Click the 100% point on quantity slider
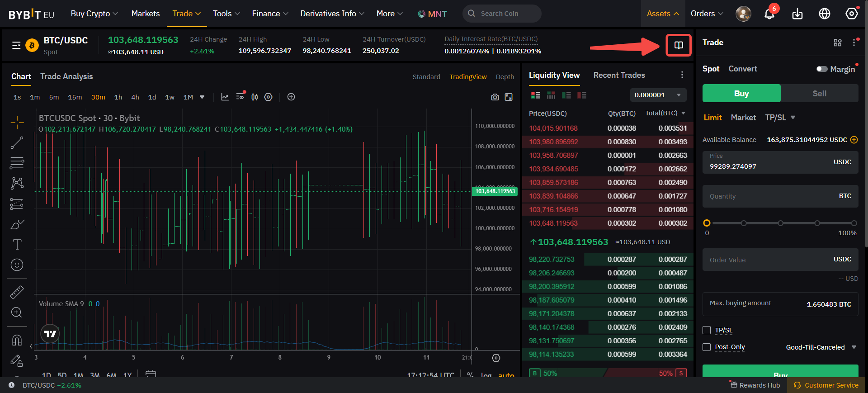This screenshot has width=868, height=393. 854,223
